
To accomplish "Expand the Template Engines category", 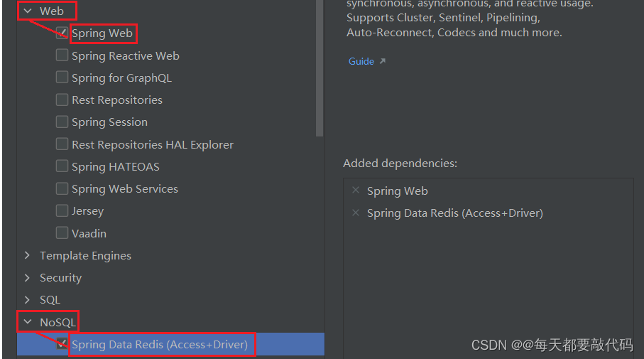I will 28,255.
